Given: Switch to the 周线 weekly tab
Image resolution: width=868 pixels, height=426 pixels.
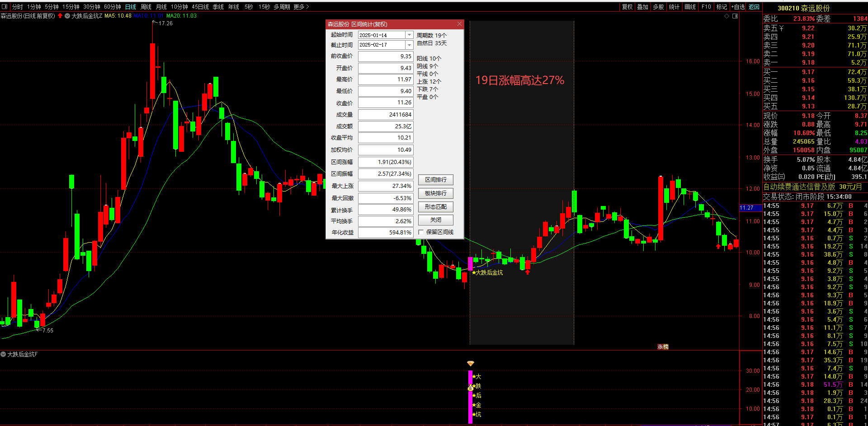Looking at the screenshot, I should 146,7.
